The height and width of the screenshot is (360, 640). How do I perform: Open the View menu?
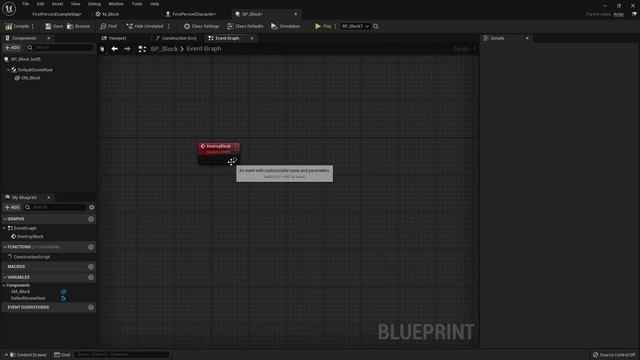76,4
